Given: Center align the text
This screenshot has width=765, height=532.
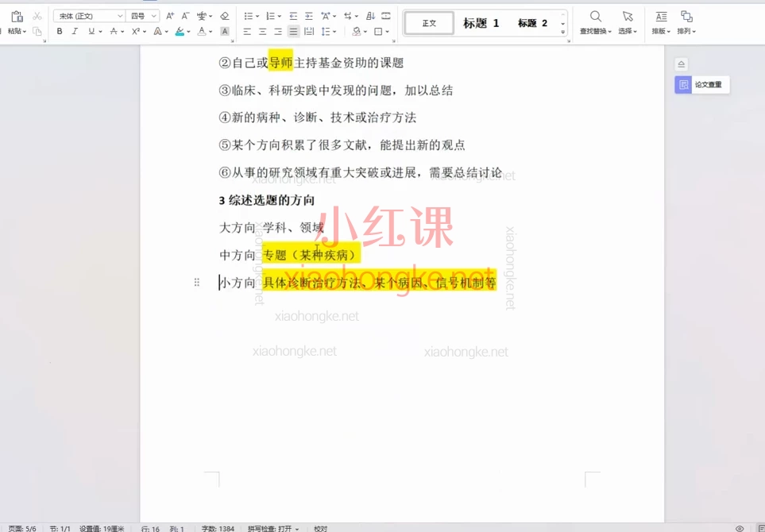Looking at the screenshot, I should click(262, 31).
